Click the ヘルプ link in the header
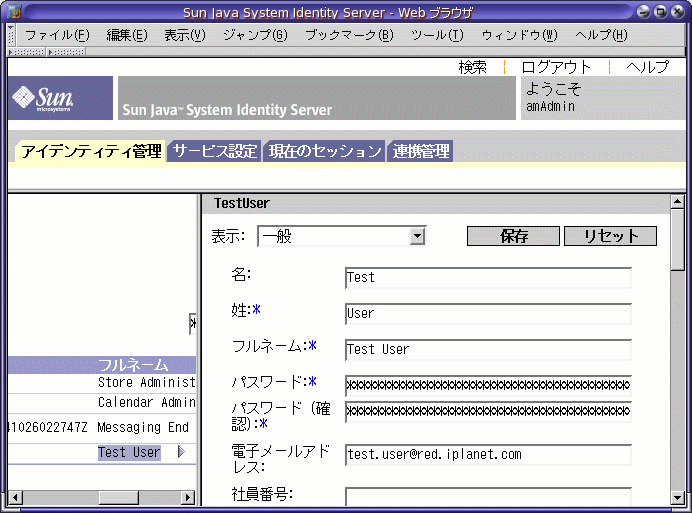Image resolution: width=692 pixels, height=513 pixels. click(647, 67)
